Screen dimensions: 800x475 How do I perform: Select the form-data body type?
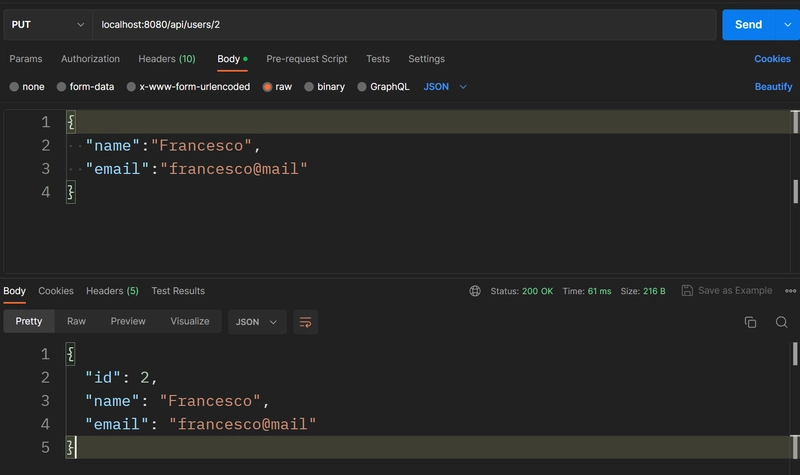(85, 87)
